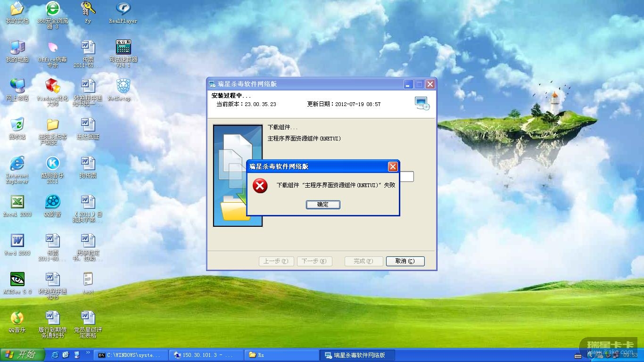Image resolution: width=644 pixels, height=362 pixels.
Task: Select 履行到期债务通知书 document icon
Action: (x=52, y=324)
